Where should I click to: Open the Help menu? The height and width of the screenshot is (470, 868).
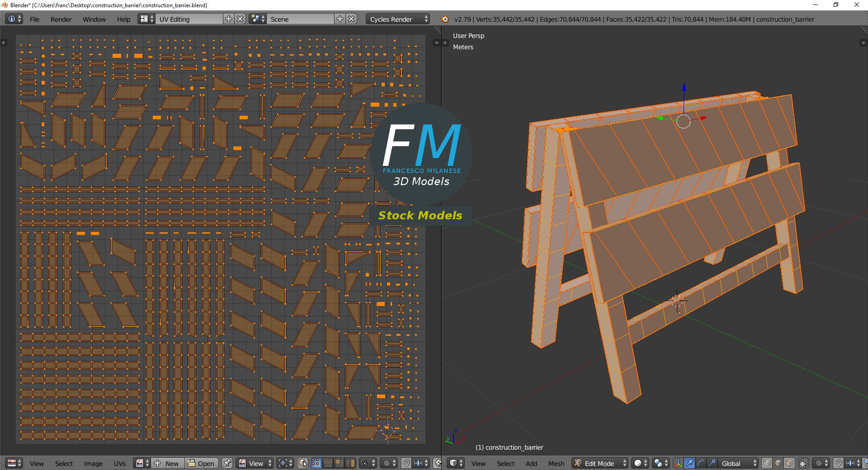click(x=123, y=19)
